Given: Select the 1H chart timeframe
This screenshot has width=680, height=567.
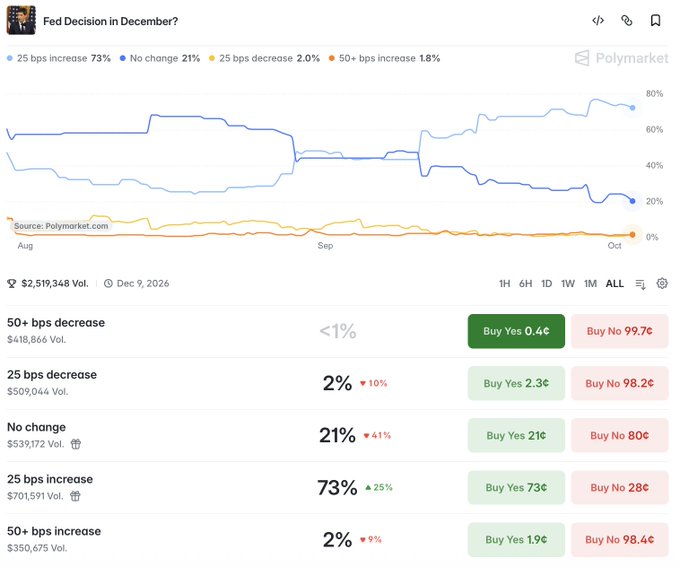Looking at the screenshot, I should point(504,284).
